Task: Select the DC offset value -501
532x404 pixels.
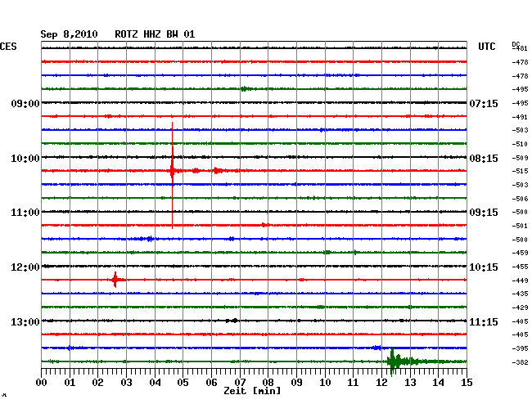Action: click(x=520, y=226)
